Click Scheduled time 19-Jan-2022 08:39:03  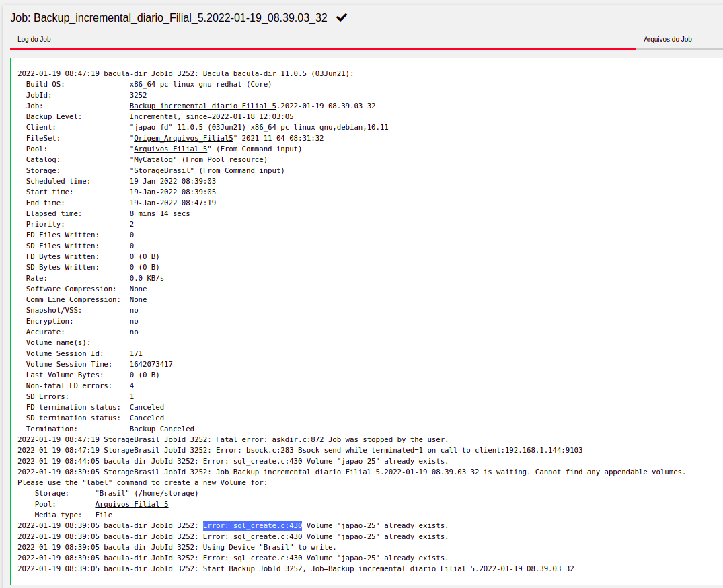tap(173, 181)
